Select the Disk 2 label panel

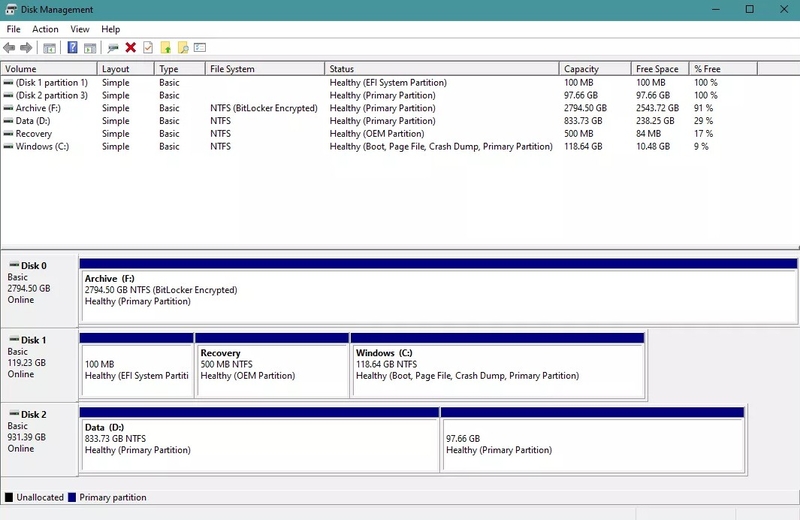coord(39,439)
